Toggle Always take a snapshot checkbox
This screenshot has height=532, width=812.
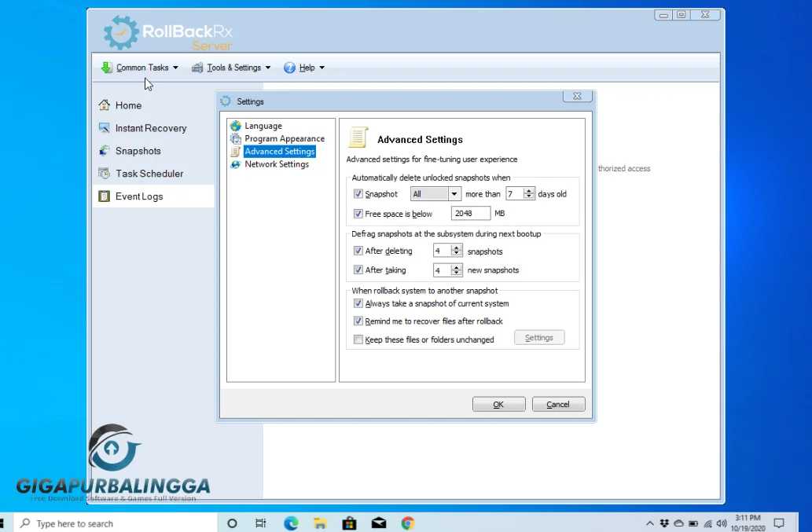click(x=358, y=303)
